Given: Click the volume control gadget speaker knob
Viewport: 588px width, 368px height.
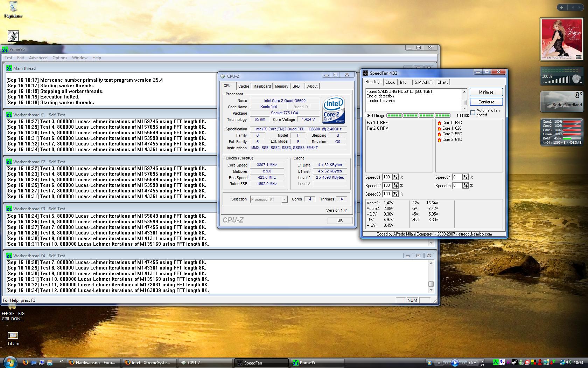Looking at the screenshot, I should click(x=576, y=79).
